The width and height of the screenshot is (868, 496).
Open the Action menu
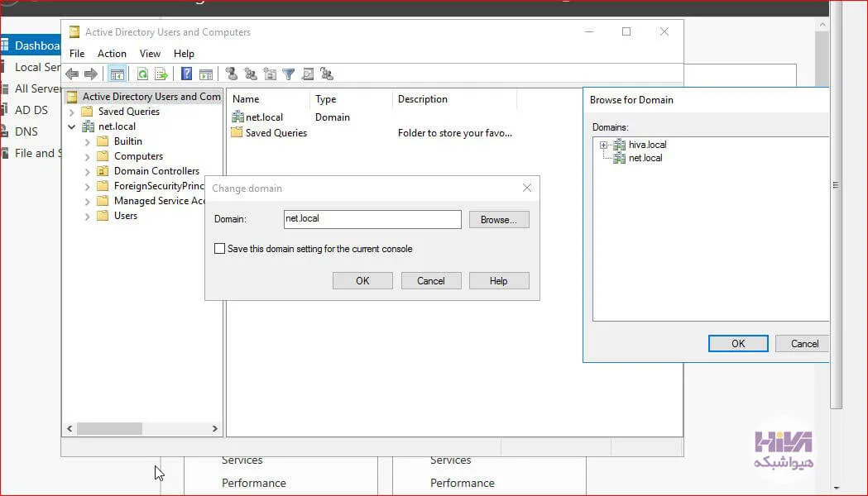pyautogui.click(x=112, y=54)
